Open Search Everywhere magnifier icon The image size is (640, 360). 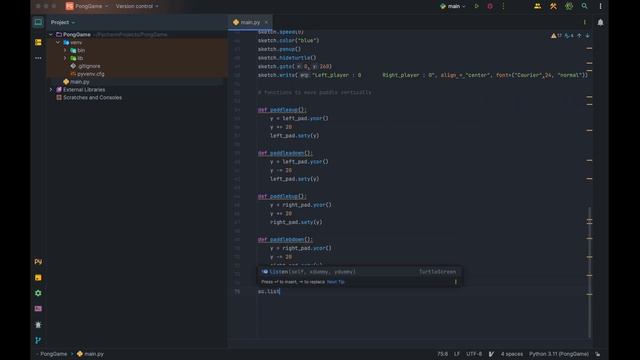[584, 6]
